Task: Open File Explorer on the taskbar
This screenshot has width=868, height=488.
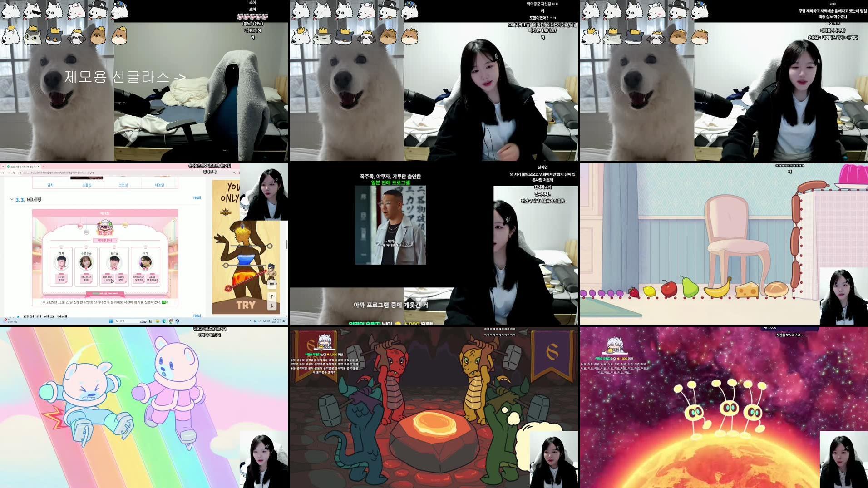Action: pyautogui.click(x=158, y=320)
